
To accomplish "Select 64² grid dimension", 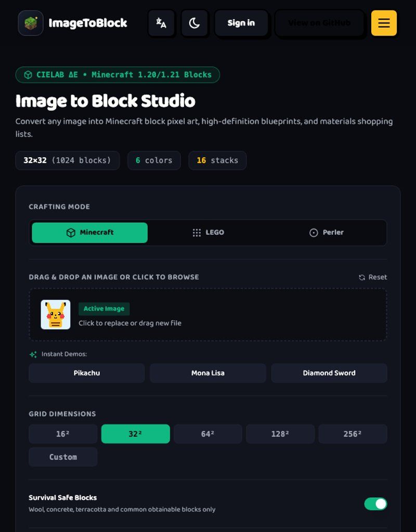I will pyautogui.click(x=208, y=434).
